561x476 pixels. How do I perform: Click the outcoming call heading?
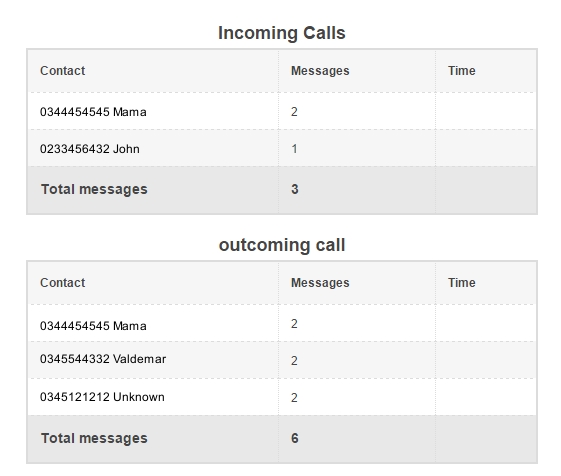[x=282, y=245]
